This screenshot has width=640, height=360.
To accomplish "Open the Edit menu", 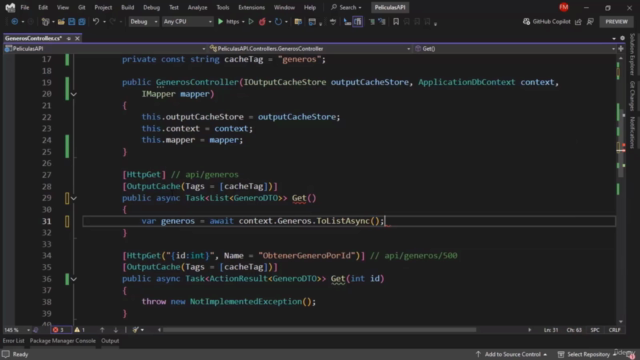I will [43, 7].
